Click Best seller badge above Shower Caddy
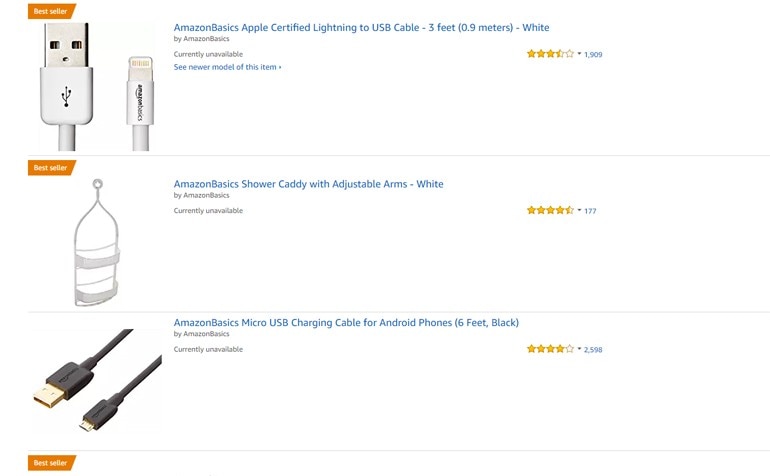This screenshot has width=770, height=476. click(50, 168)
